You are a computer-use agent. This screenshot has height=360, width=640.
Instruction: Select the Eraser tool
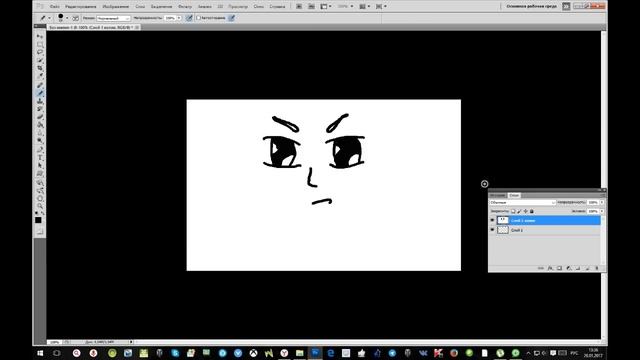[40, 117]
